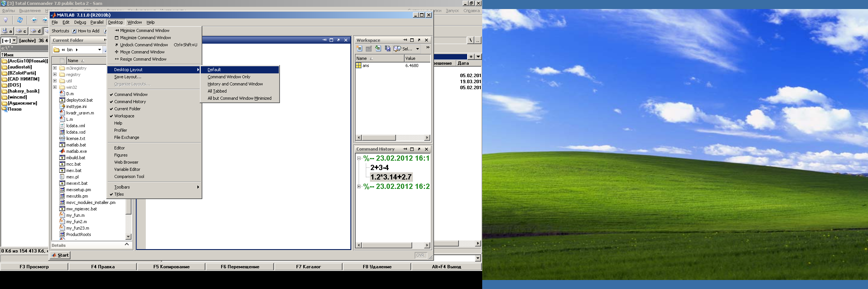Click How to Add shortcut icon
This screenshot has height=289, width=868.
(74, 31)
